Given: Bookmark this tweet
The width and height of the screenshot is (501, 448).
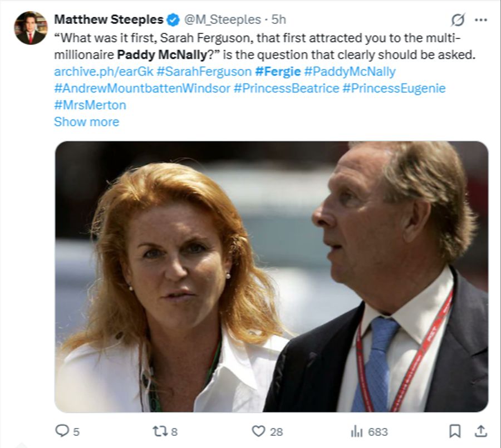Looking at the screenshot, I should [455, 431].
